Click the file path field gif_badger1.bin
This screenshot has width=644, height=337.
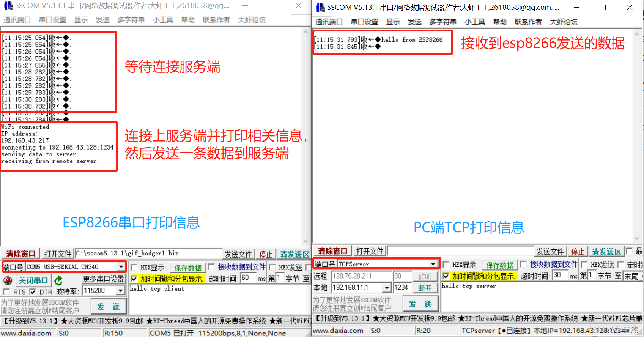148,254
